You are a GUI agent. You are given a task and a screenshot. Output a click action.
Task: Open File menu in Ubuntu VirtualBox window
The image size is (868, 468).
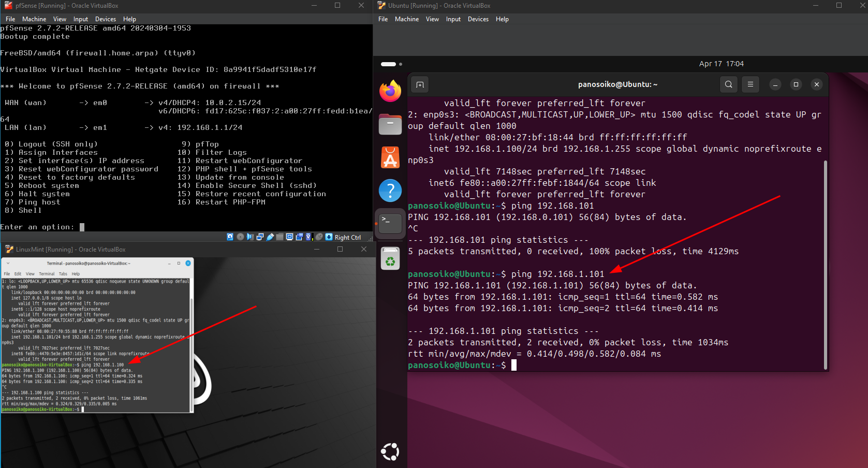click(x=383, y=19)
